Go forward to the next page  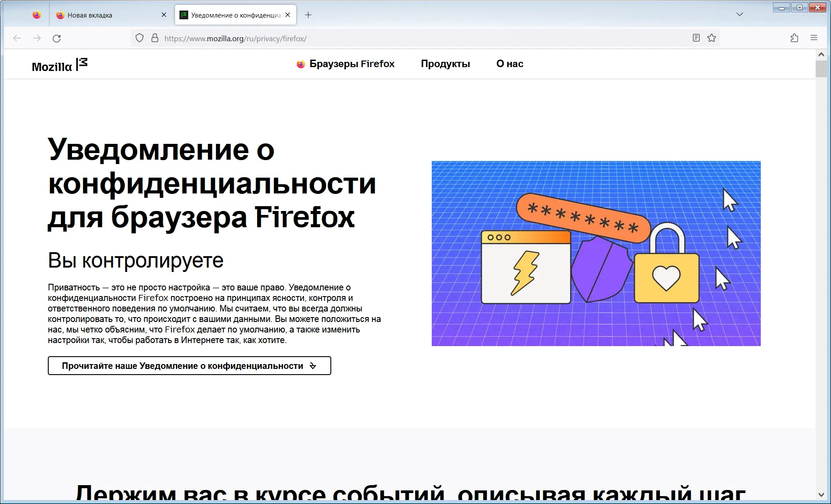tap(37, 38)
